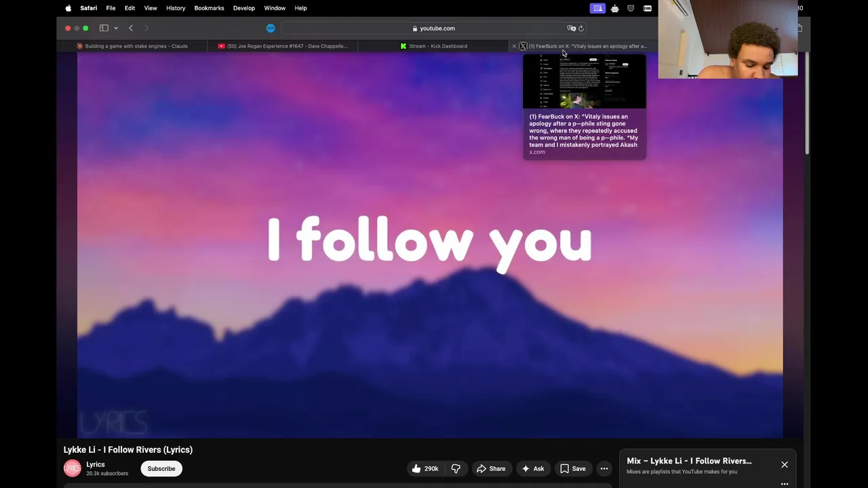Click the Mix – Lykke Li playlist title
The width and height of the screenshot is (868, 488).
(689, 461)
